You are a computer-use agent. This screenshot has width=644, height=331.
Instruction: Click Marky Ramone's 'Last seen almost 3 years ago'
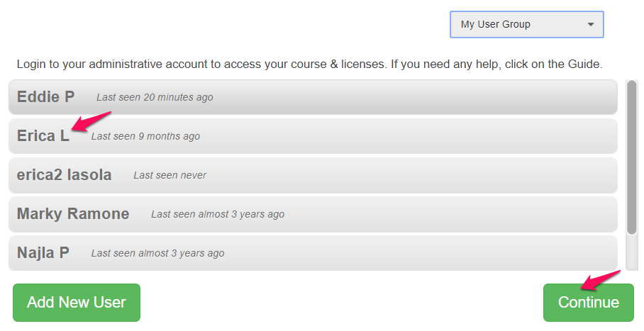click(217, 215)
